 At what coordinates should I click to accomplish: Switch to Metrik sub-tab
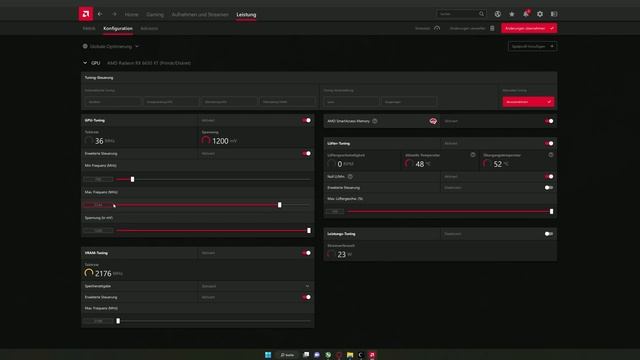(x=89, y=28)
